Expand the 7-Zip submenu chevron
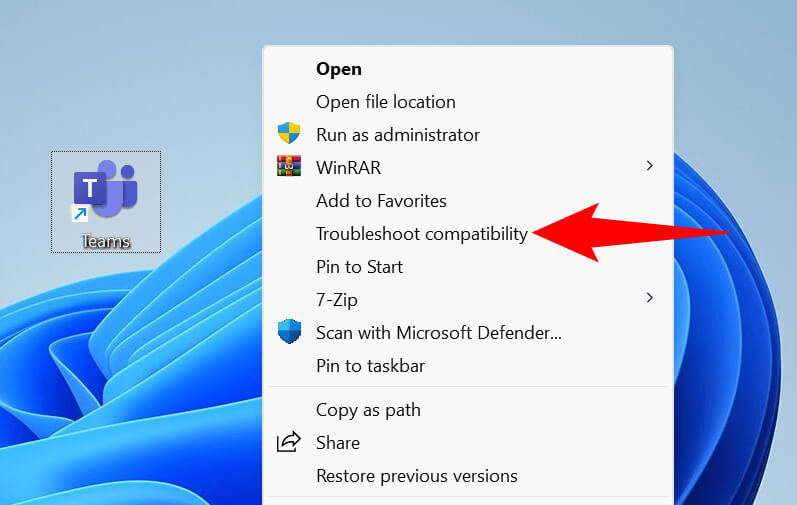Screen dimensions: 797x505 (649, 298)
